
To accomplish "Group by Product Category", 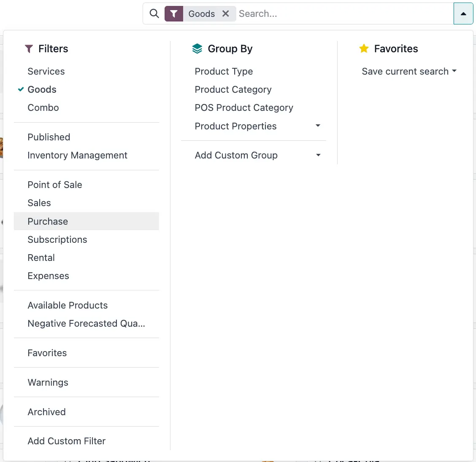I will 254,90.
